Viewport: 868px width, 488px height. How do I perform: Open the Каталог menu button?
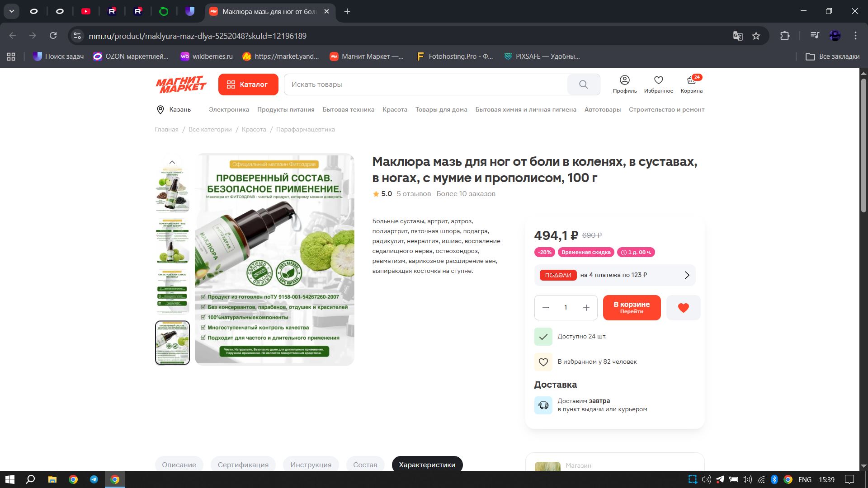point(248,84)
